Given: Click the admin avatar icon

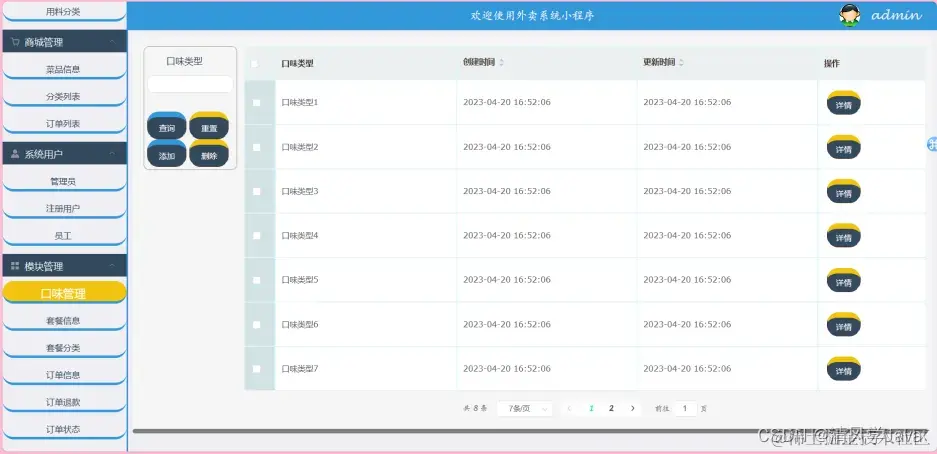Looking at the screenshot, I should point(849,16).
